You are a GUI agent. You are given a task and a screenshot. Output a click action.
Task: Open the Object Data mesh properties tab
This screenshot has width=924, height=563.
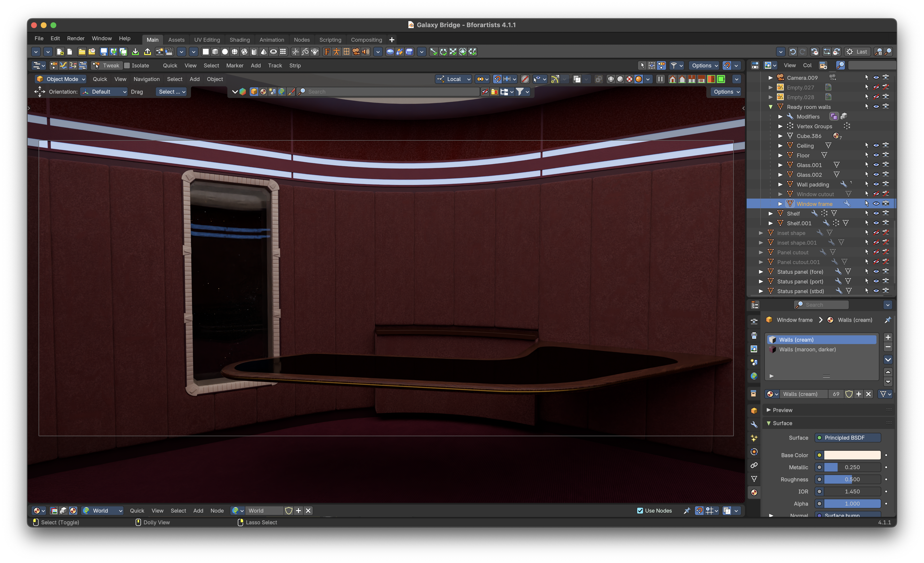(x=754, y=479)
